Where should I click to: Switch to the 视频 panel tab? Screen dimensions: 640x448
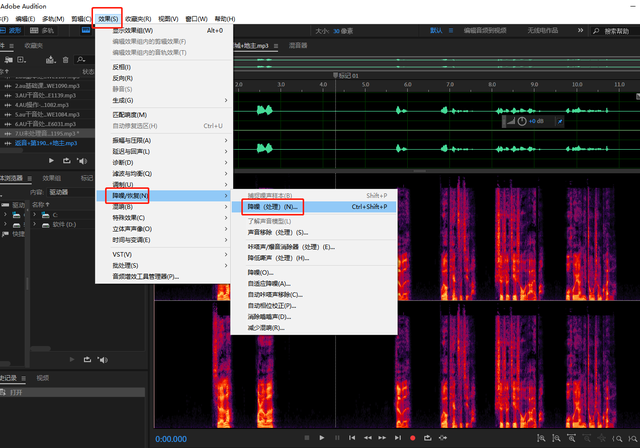point(42,378)
